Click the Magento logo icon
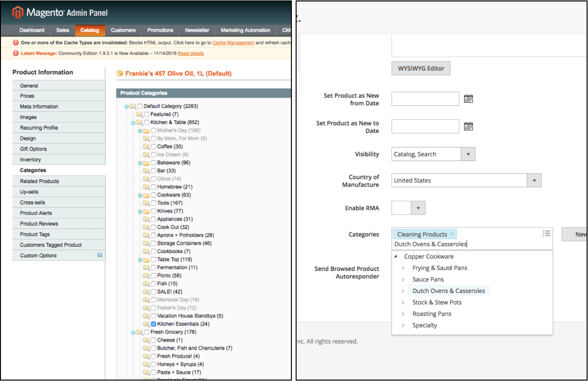 point(18,13)
